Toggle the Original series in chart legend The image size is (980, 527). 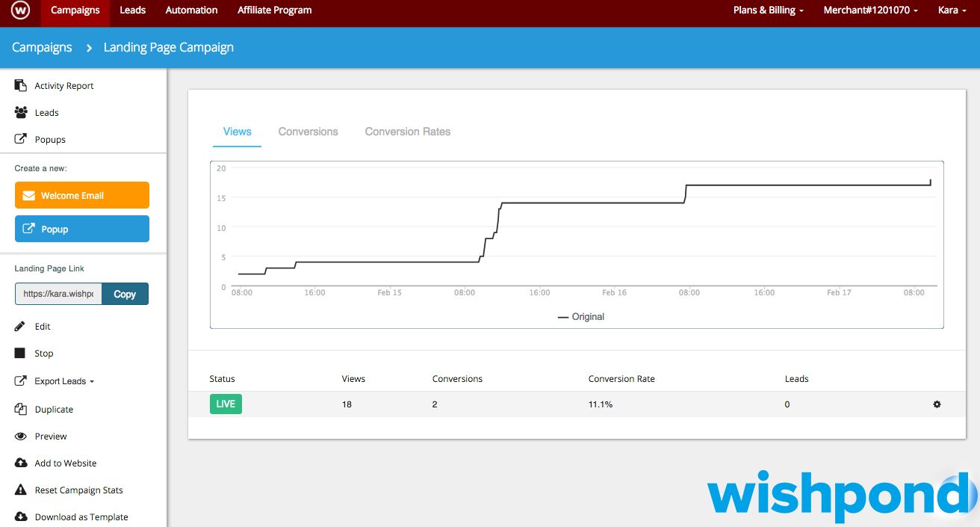[x=581, y=317]
